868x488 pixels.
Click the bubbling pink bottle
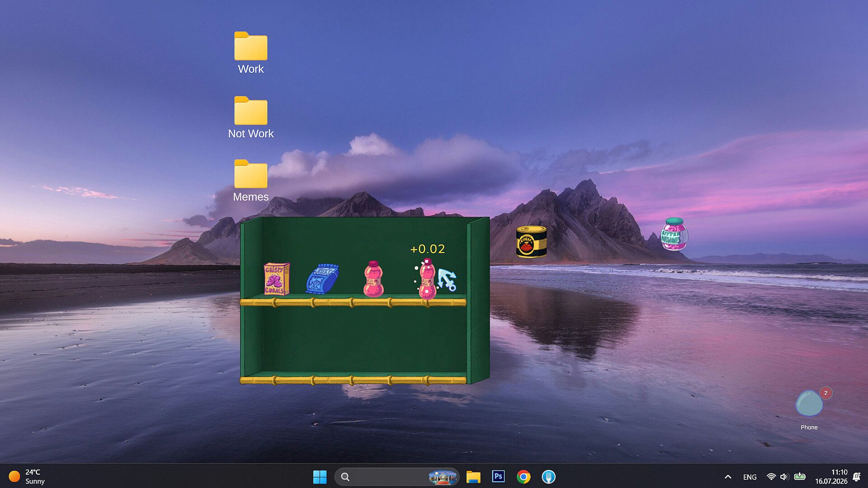pyautogui.click(x=427, y=279)
